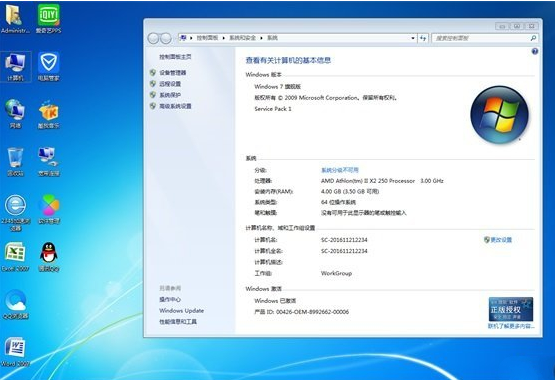
Task: Launch Excel 2007 desktop shortcut
Action: pos(15,257)
